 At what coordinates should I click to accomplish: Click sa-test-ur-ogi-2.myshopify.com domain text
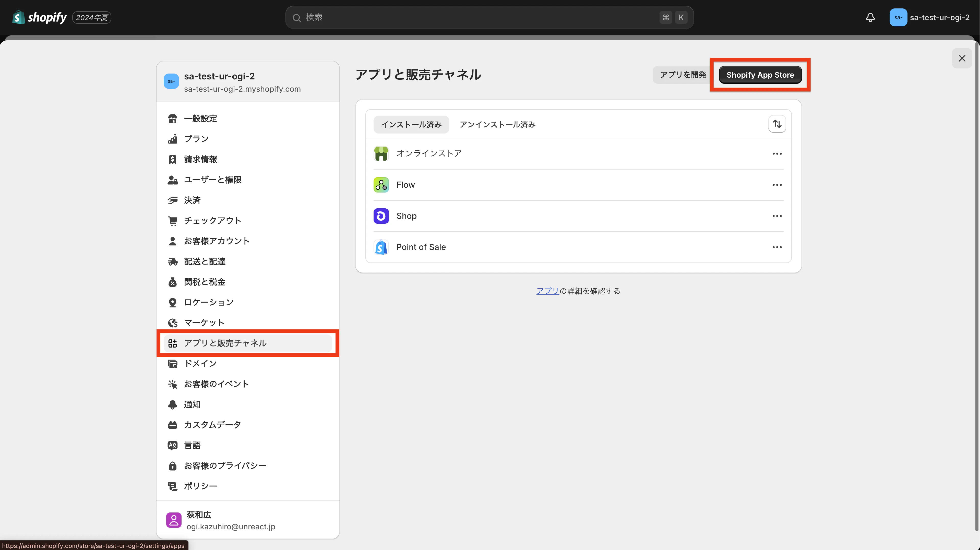point(242,89)
